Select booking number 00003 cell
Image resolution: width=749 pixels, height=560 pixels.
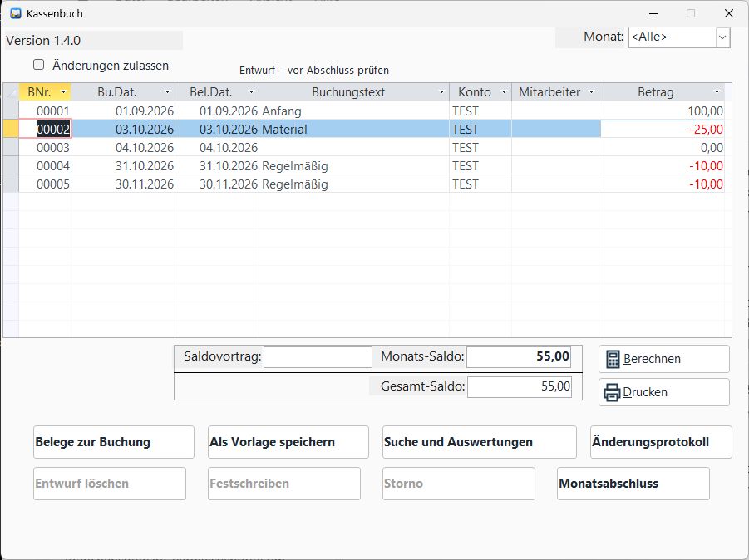tap(45, 148)
